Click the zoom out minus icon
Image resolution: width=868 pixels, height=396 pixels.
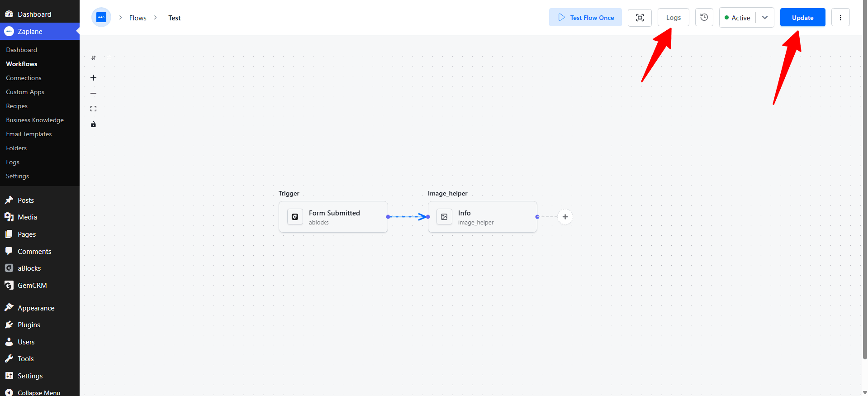pos(93,93)
